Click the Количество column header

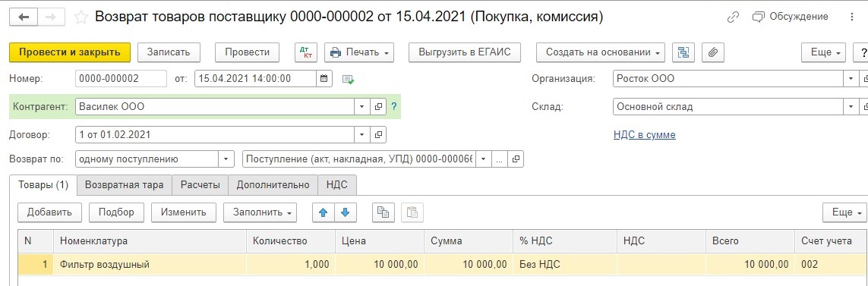click(291, 241)
